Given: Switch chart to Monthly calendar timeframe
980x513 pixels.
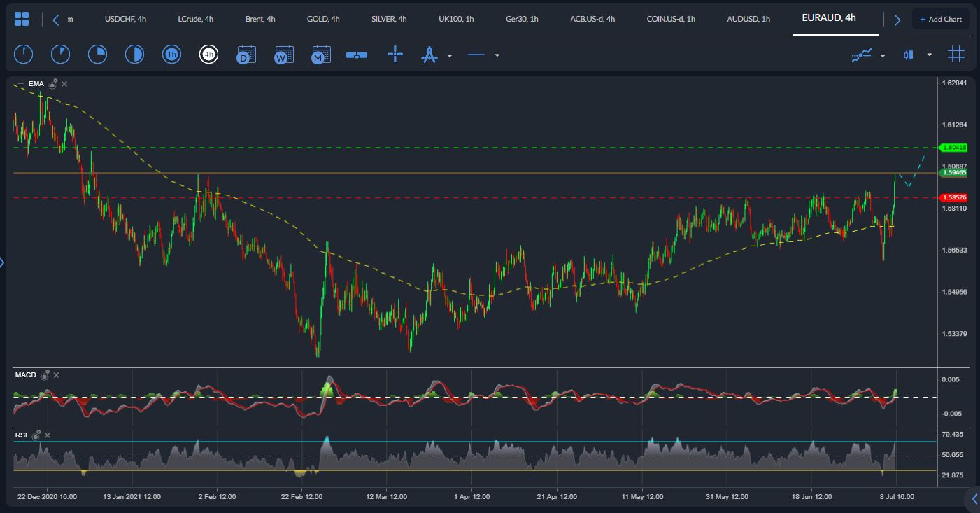Looking at the screenshot, I should [321, 55].
